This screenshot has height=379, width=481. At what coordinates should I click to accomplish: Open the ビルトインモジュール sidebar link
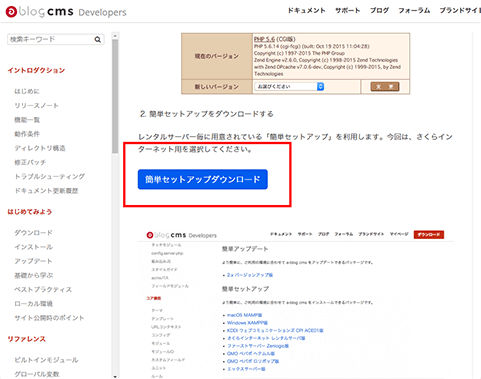pyautogui.click(x=46, y=360)
